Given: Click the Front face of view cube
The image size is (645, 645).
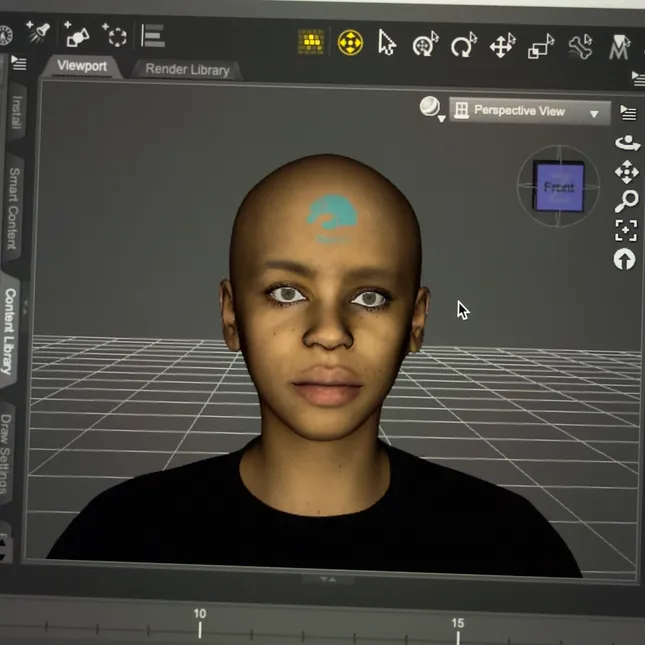Looking at the screenshot, I should click(x=559, y=187).
